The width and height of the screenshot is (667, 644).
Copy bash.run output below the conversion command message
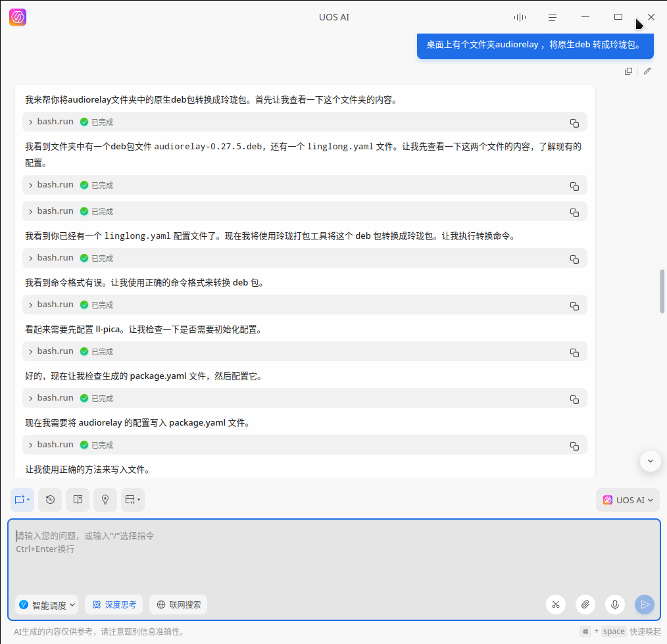pyautogui.click(x=574, y=259)
